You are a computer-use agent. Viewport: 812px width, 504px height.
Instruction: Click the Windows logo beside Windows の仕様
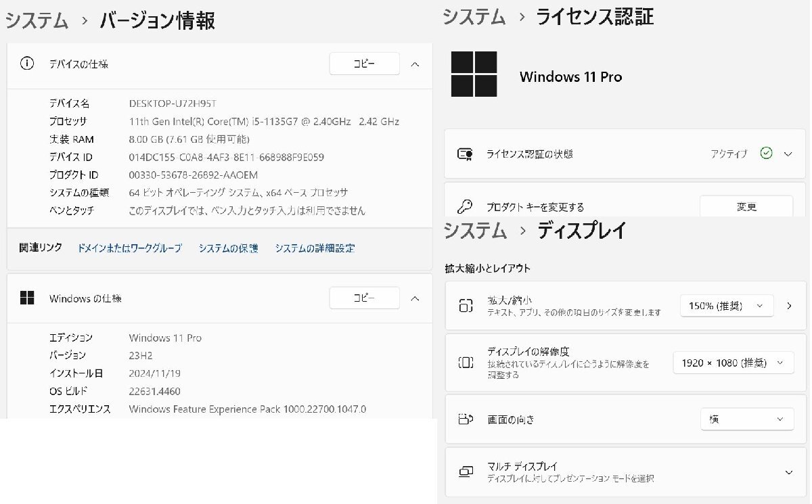[27, 298]
